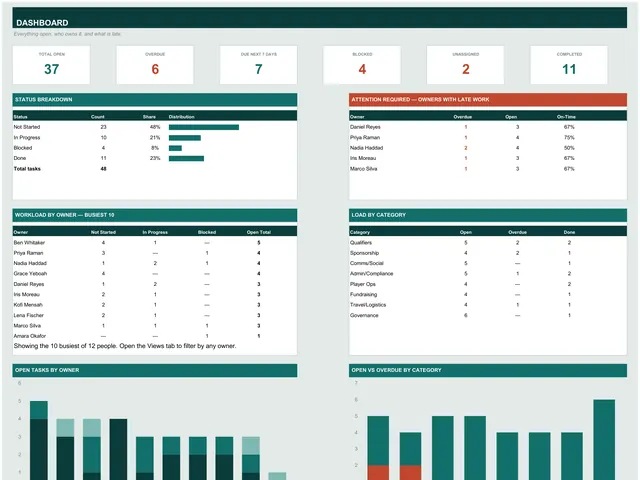Click the DASHBOARD title header
Image resolution: width=640 pixels, height=480 pixels.
click(320, 18)
